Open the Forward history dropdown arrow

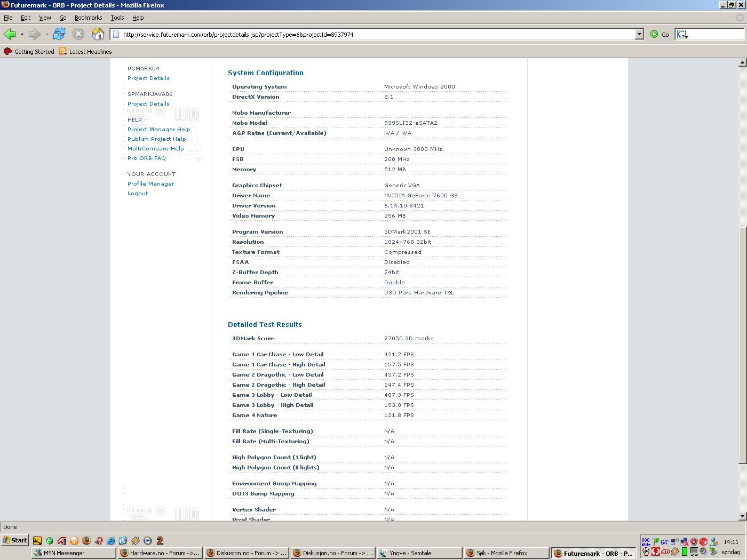pyautogui.click(x=47, y=35)
